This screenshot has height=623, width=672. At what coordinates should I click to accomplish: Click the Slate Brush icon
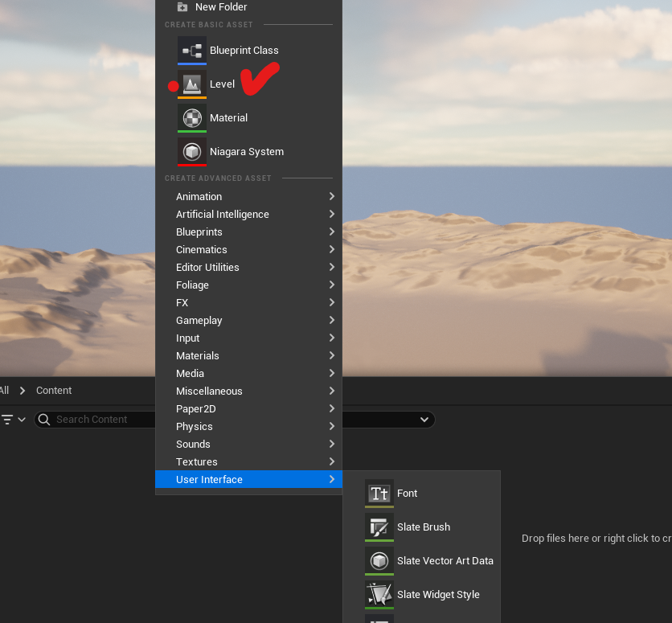[x=379, y=527]
